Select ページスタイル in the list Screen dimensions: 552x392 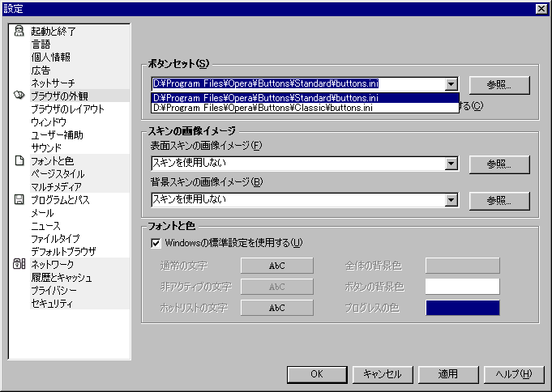(x=58, y=173)
